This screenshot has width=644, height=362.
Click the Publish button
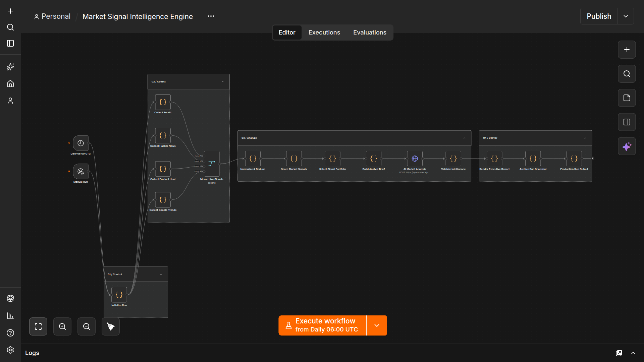(599, 16)
